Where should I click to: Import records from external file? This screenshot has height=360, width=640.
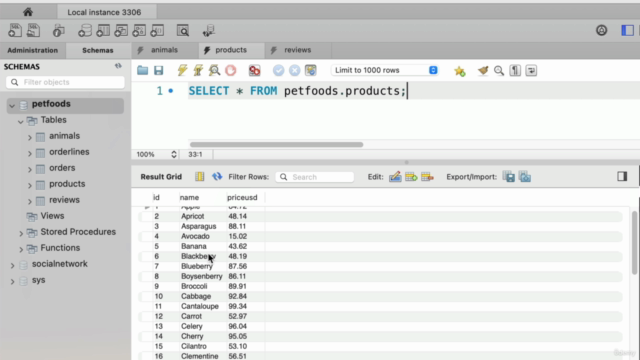(x=525, y=177)
